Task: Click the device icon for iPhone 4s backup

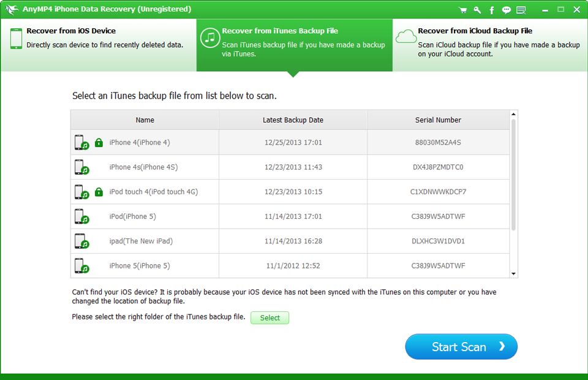Action: click(81, 167)
